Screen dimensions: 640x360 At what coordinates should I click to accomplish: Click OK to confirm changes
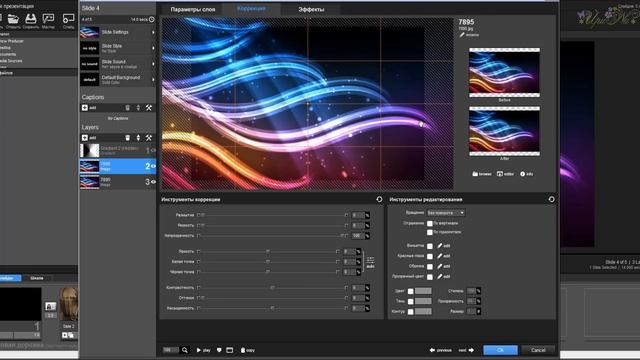pyautogui.click(x=500, y=350)
